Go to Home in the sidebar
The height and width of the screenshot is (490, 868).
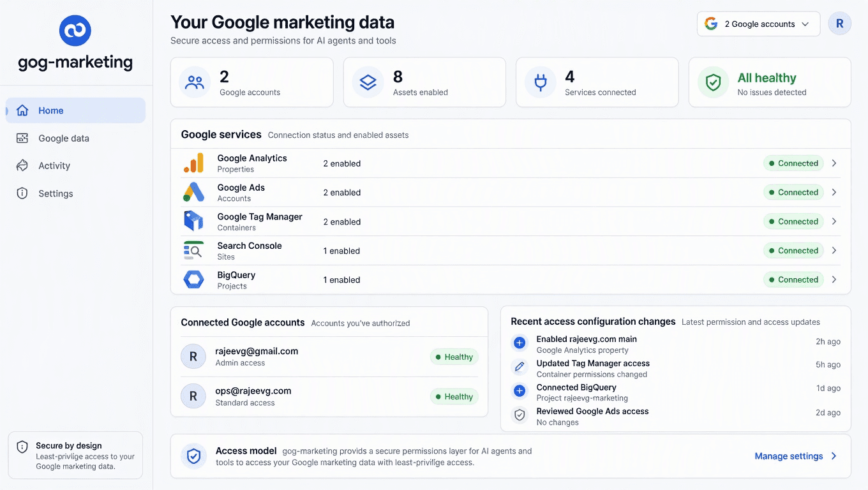[x=76, y=110]
